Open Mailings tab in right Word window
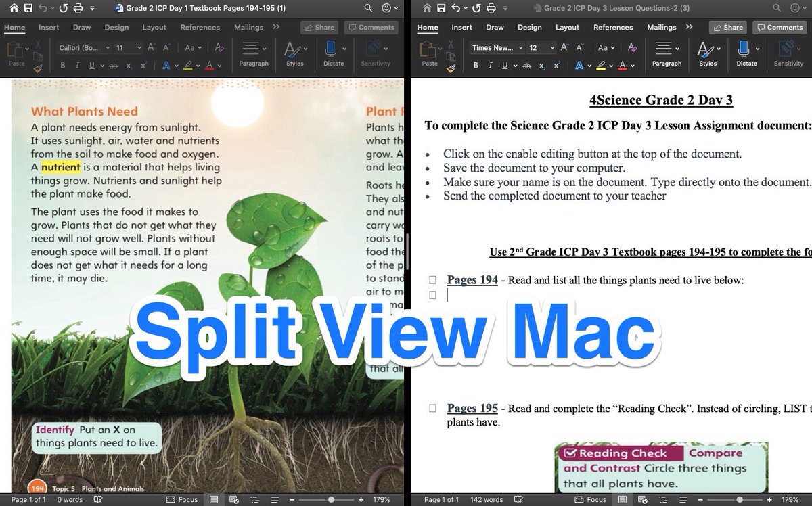This screenshot has width=812, height=506. (661, 28)
